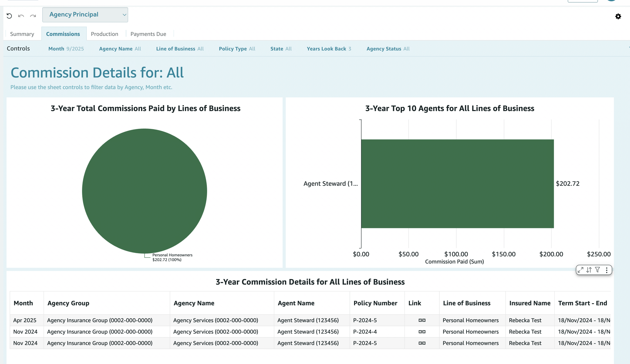Open link icon for Apr 2025 row
This screenshot has height=364, width=630.
(x=422, y=320)
